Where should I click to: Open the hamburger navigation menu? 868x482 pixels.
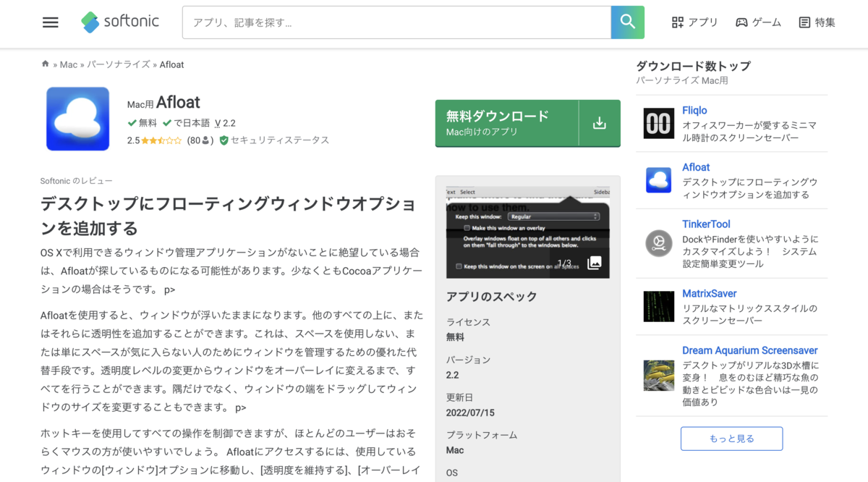click(50, 22)
